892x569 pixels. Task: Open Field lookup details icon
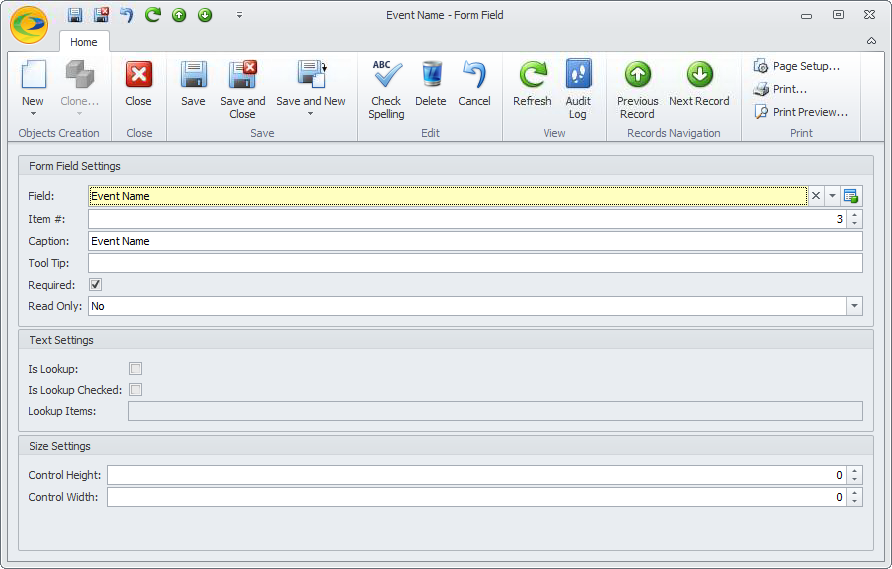tap(851, 196)
